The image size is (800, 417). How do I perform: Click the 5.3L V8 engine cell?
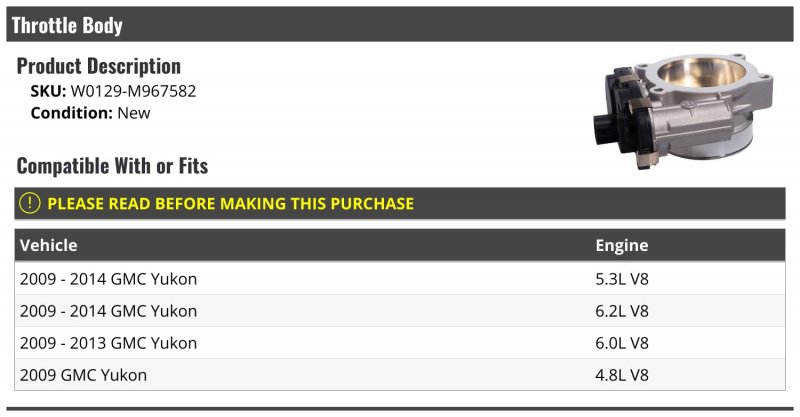pos(621,279)
